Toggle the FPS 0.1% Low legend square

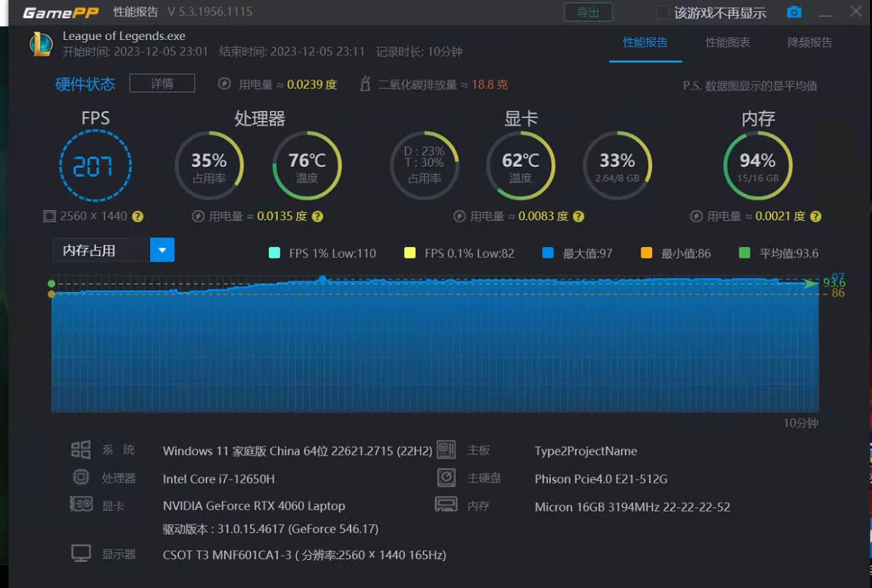(x=410, y=253)
